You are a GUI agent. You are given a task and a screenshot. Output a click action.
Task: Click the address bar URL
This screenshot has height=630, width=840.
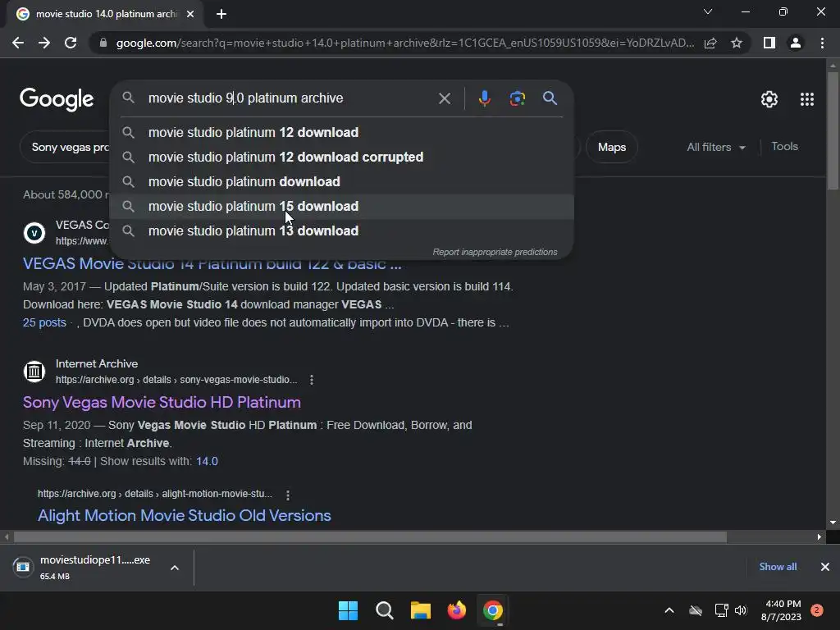click(x=404, y=43)
